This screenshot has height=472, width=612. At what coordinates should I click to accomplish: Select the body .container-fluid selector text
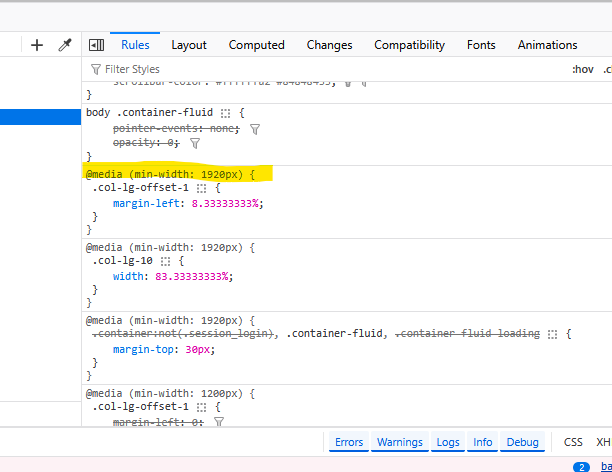click(x=149, y=112)
